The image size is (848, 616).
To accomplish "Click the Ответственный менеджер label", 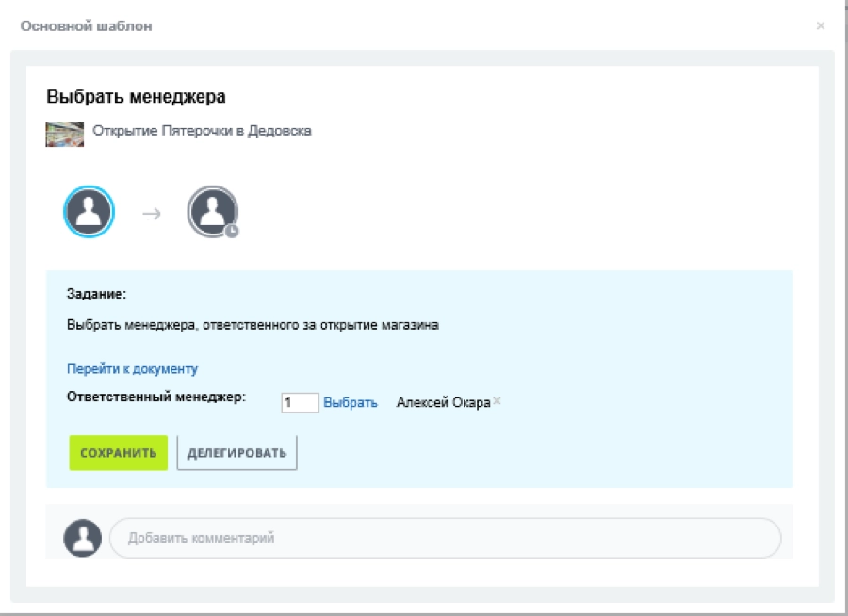I will tap(155, 397).
